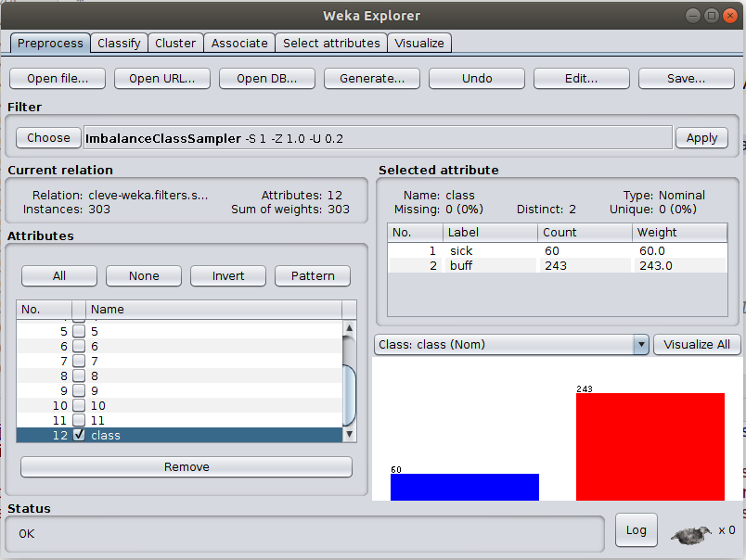This screenshot has width=746, height=560.
Task: Go to the Select attributes tab
Action: [x=331, y=43]
